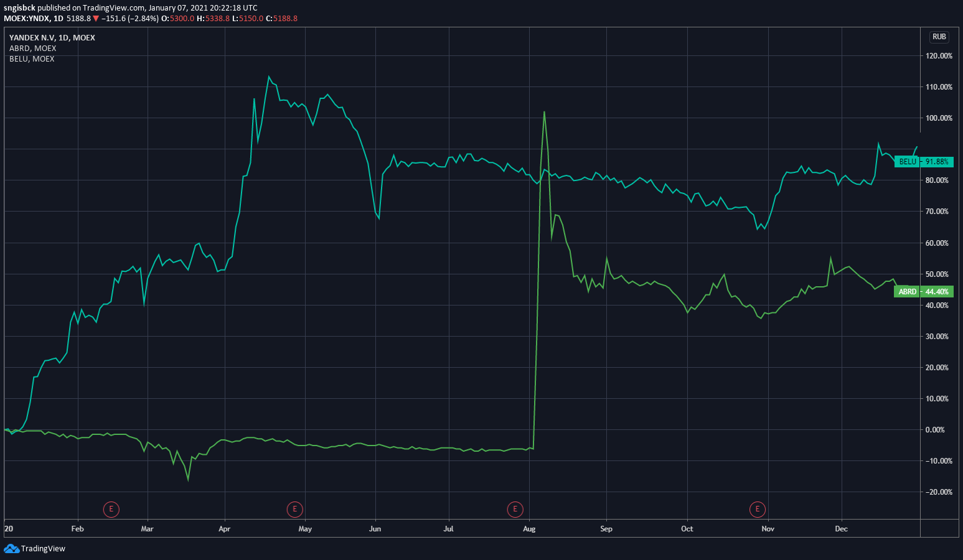The height and width of the screenshot is (560, 963).
Task: Click the BELU, MOEX legend entry
Action: point(32,59)
